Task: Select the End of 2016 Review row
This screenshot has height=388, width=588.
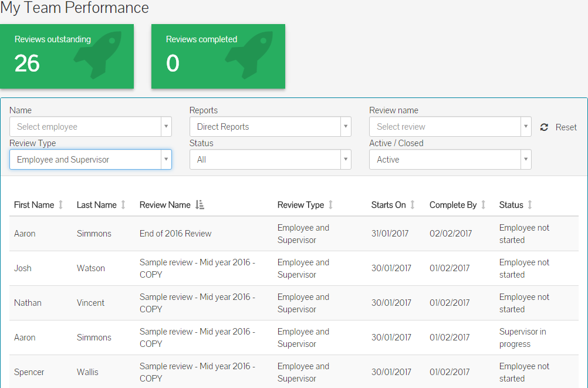Action: (294, 234)
